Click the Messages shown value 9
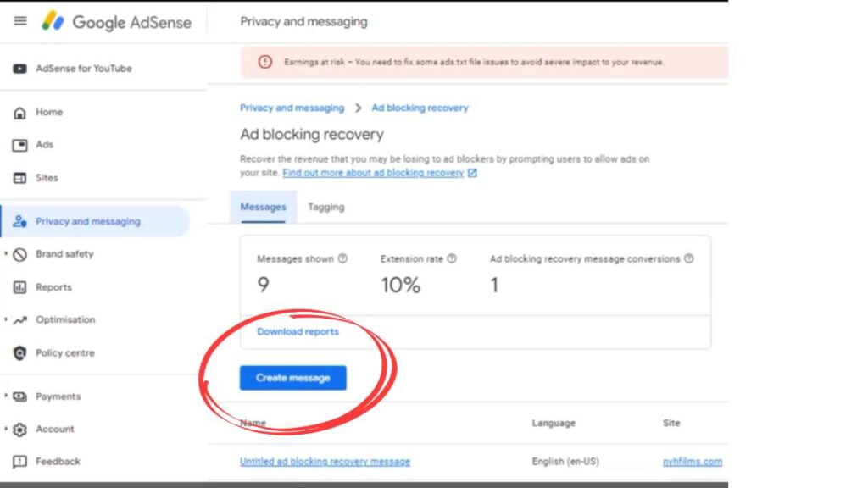The height and width of the screenshot is (488, 868). [263, 285]
